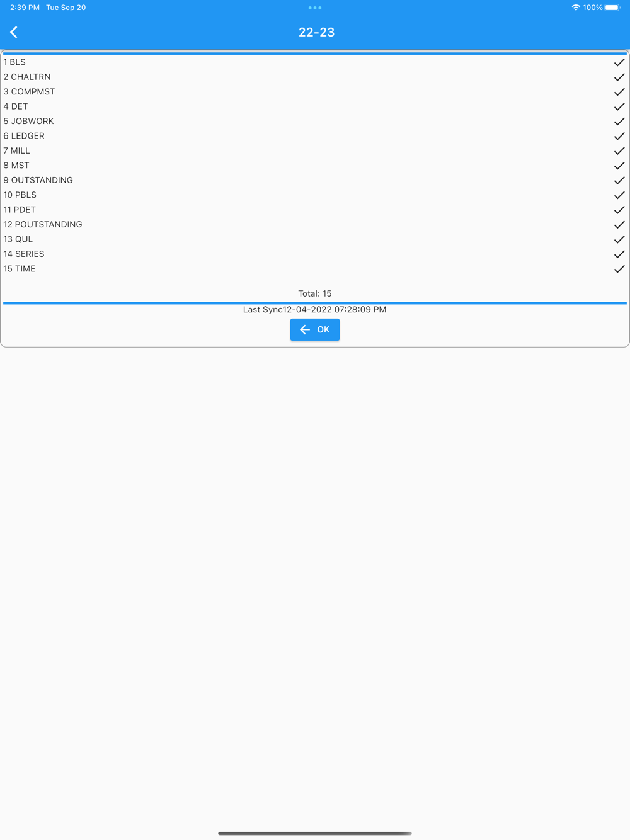630x840 pixels.
Task: Toggle the MILL sync checkmark
Action: click(x=619, y=151)
